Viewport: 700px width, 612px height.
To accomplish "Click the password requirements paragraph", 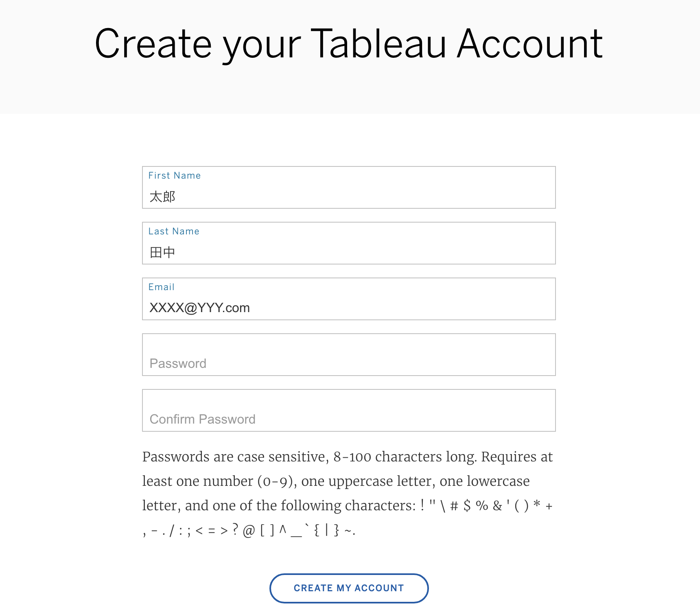I will pyautogui.click(x=348, y=493).
